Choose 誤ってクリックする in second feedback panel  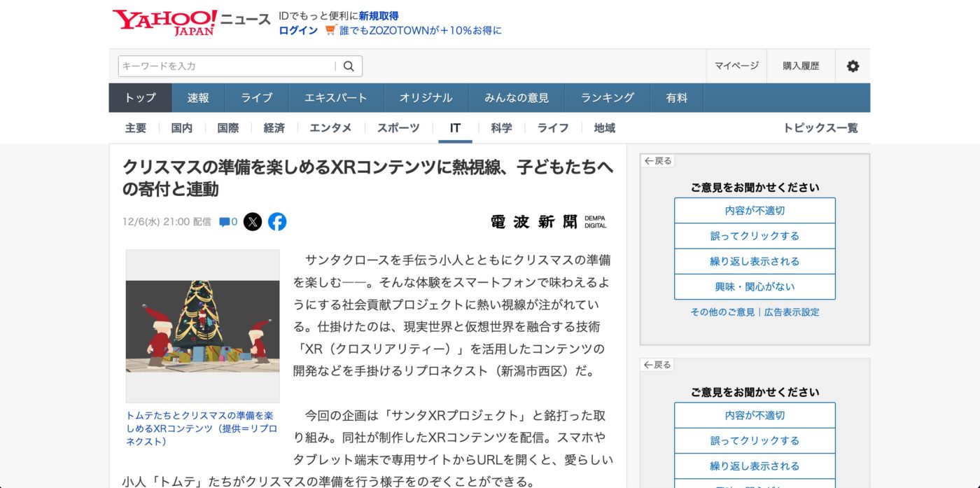755,440
